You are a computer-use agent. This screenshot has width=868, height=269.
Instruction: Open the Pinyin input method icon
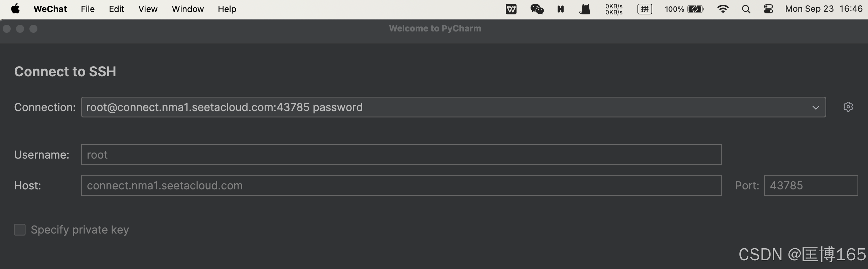point(644,9)
